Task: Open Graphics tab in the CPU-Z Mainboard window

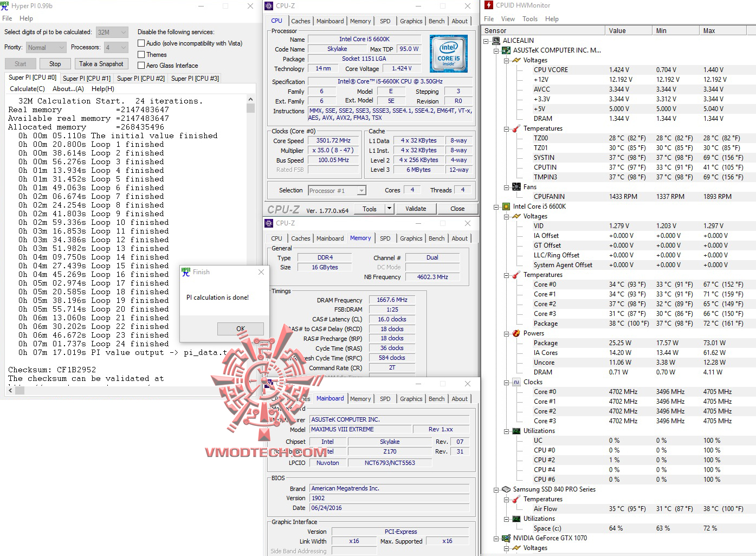Action: coord(411,399)
